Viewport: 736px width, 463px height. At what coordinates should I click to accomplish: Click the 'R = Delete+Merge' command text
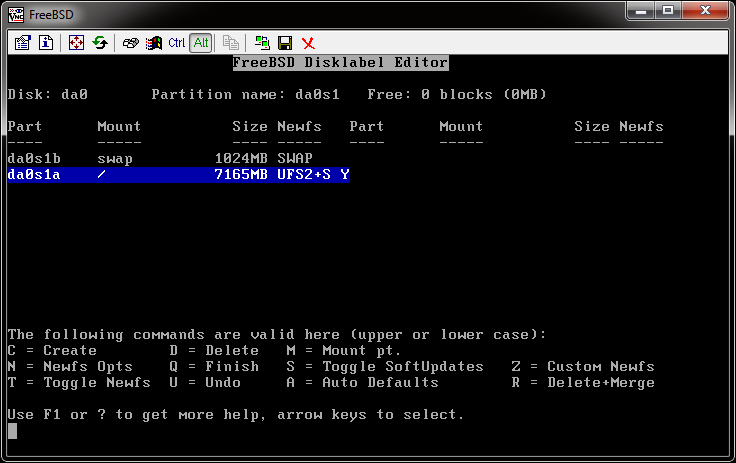click(x=583, y=383)
